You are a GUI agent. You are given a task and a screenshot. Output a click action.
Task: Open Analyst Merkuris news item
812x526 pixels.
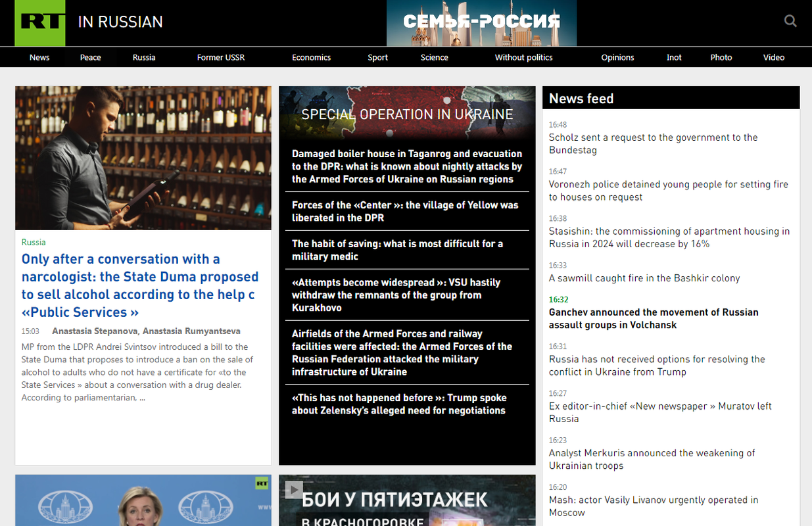[x=652, y=459]
